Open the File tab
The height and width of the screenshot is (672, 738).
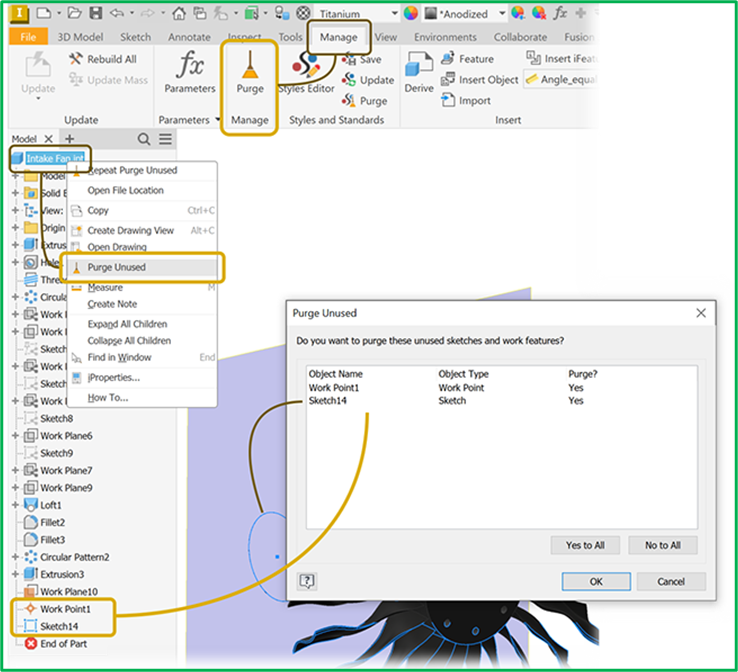tap(28, 37)
